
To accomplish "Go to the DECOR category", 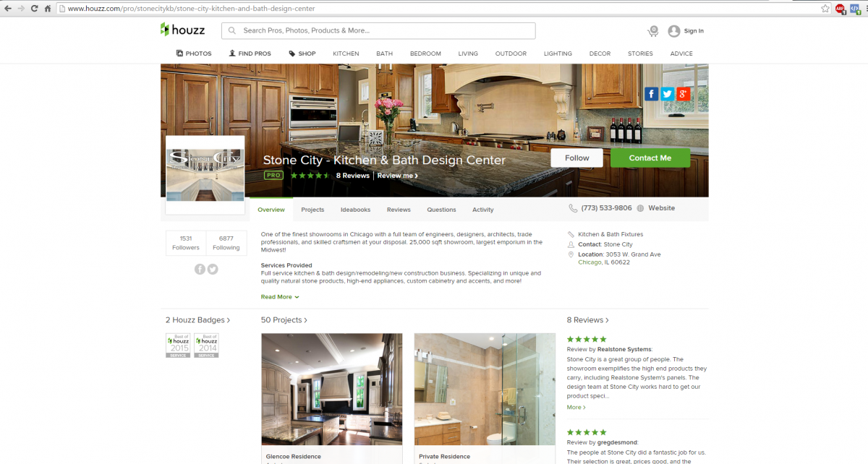I will 600,53.
